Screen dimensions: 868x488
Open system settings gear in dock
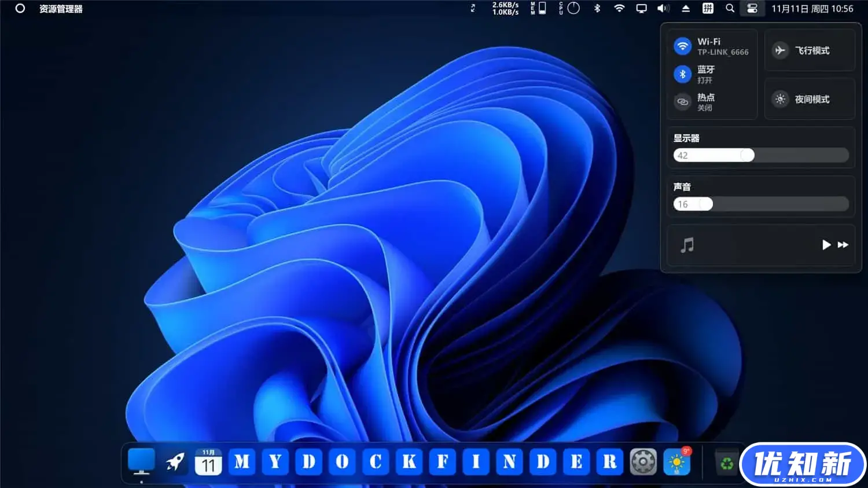tap(643, 462)
